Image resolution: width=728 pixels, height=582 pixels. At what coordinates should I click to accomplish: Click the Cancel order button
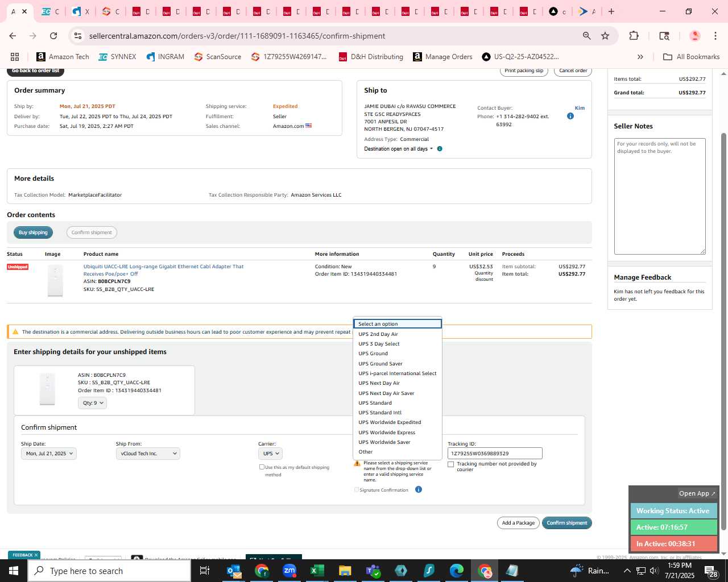point(573,71)
